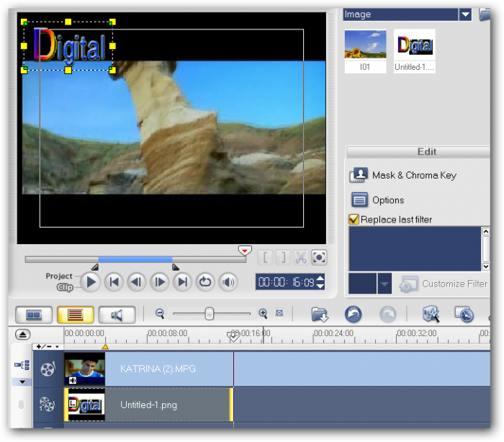Open Options menu
Screen dimensions: 504x442
(388, 200)
